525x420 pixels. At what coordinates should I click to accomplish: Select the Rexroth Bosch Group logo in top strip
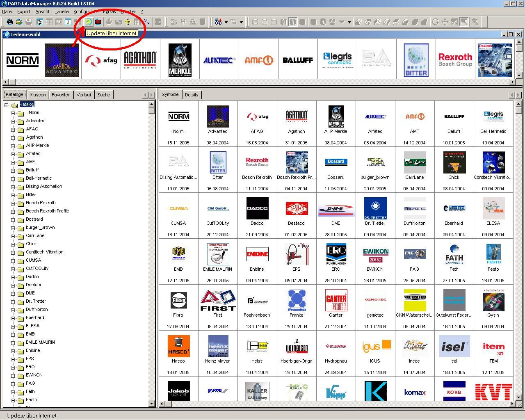point(455,59)
